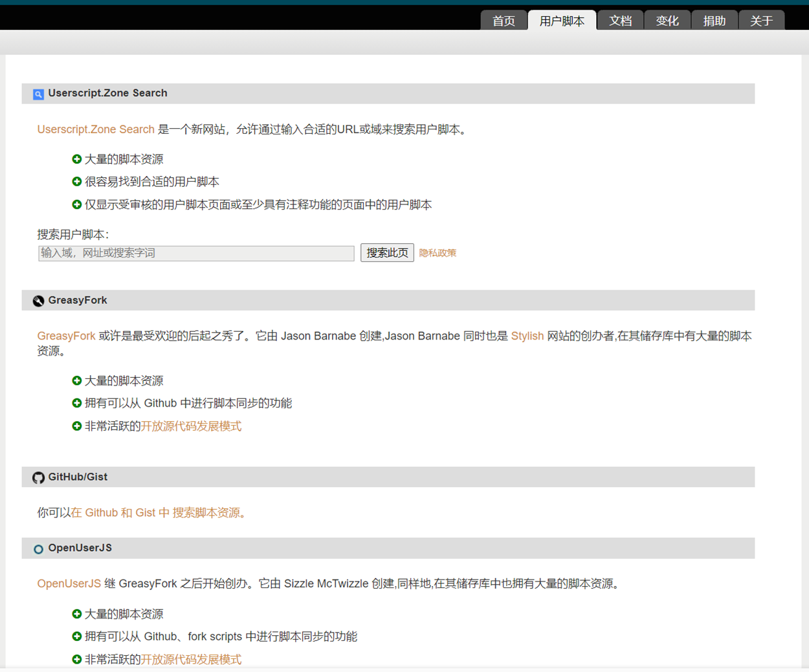The image size is (809, 672).
Task: Open the 变化 tab
Action: coord(667,21)
